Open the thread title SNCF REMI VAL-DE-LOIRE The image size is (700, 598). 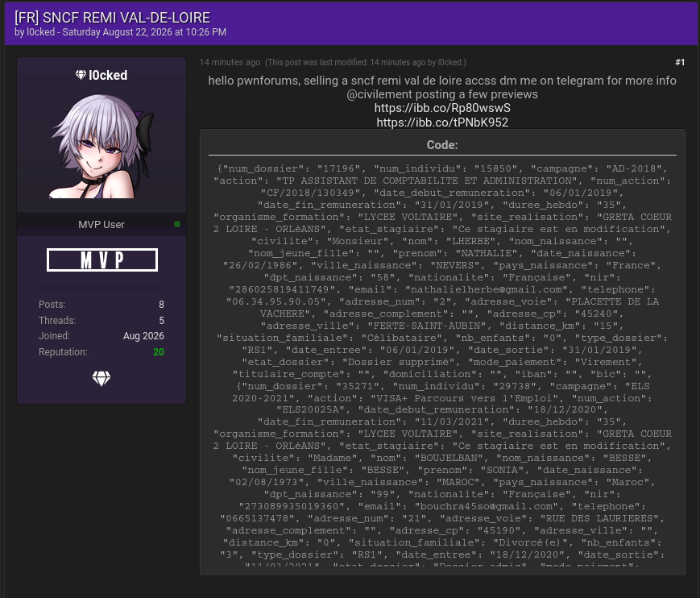pos(113,18)
